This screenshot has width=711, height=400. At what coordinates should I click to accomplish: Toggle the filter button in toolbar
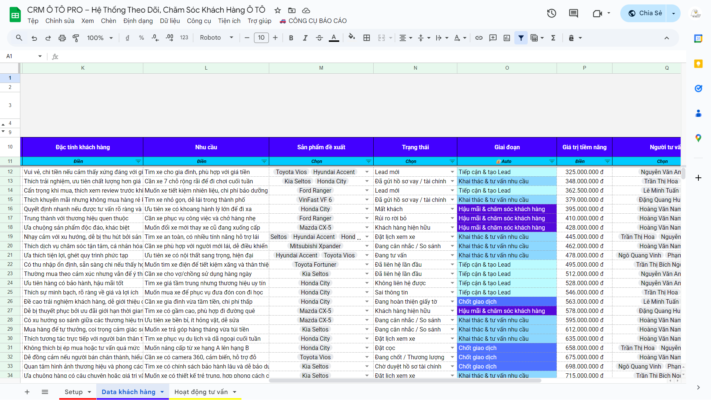click(521, 38)
